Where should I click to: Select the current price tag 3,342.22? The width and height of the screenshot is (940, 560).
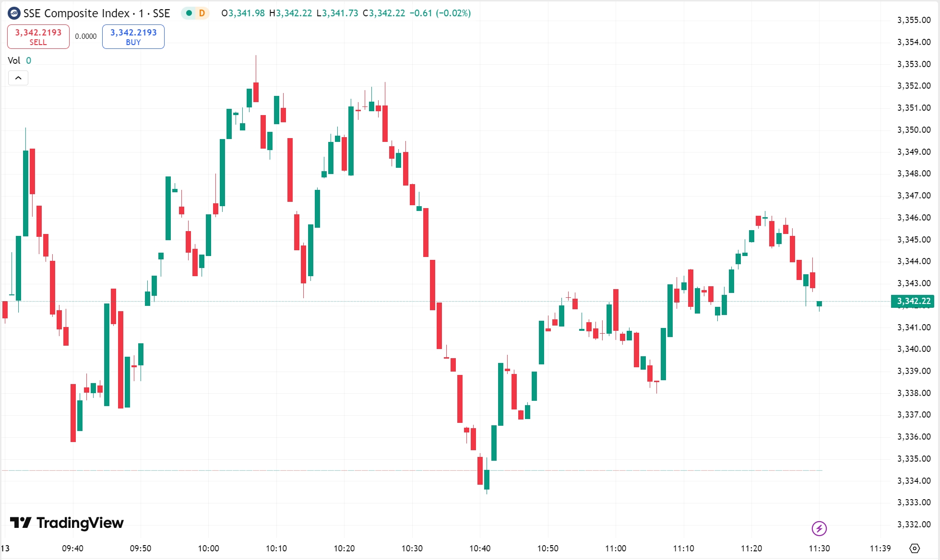915,302
